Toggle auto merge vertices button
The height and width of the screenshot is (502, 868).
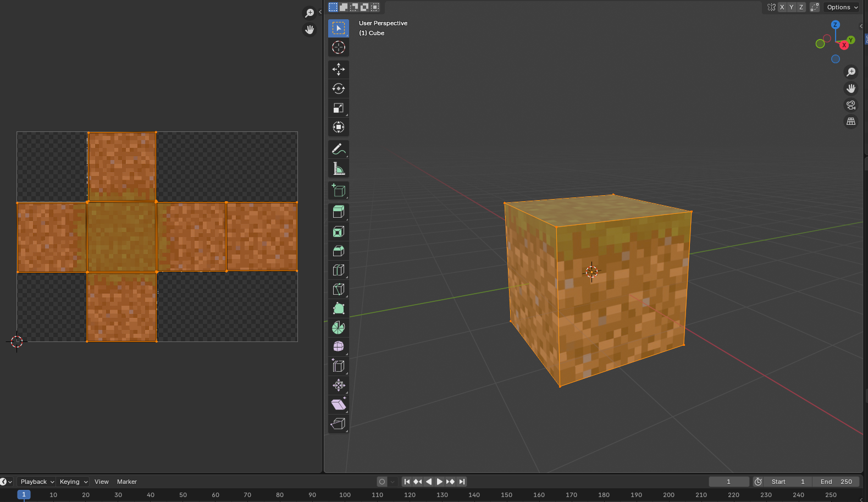point(815,7)
